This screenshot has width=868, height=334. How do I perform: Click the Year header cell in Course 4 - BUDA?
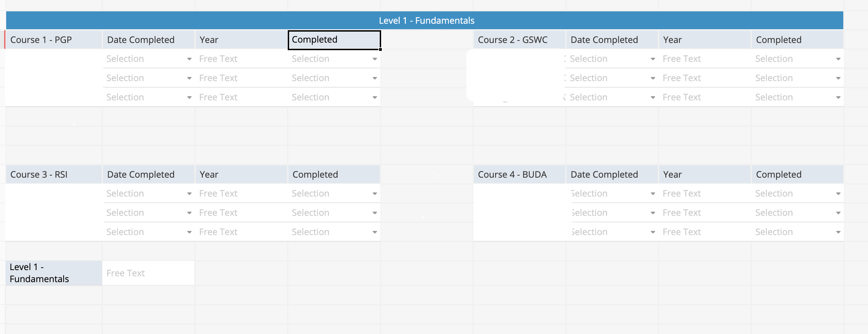[x=705, y=175]
